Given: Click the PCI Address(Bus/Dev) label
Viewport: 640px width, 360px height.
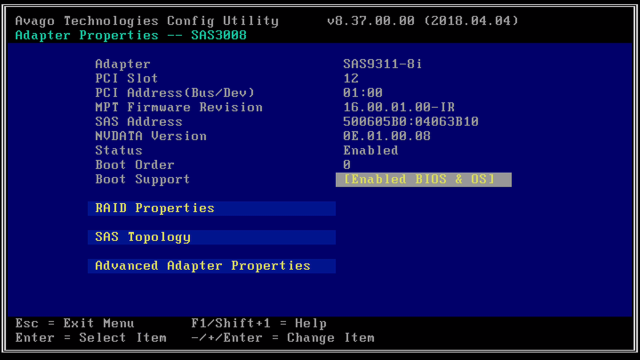Looking at the screenshot, I should coord(175,93).
